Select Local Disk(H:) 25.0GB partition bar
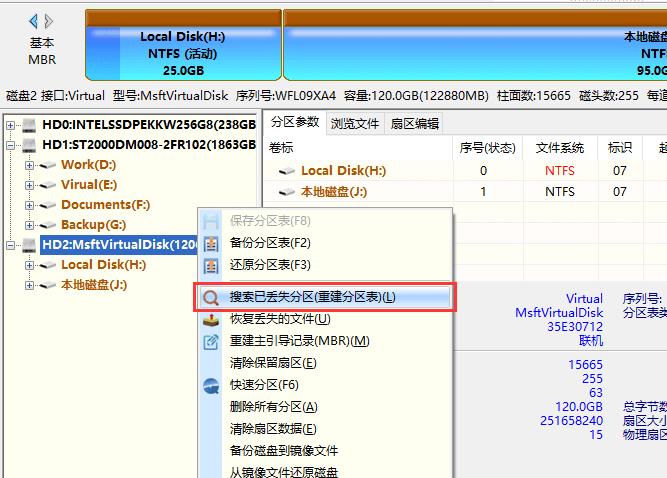Image resolution: width=667 pixels, height=478 pixels. coord(183,45)
